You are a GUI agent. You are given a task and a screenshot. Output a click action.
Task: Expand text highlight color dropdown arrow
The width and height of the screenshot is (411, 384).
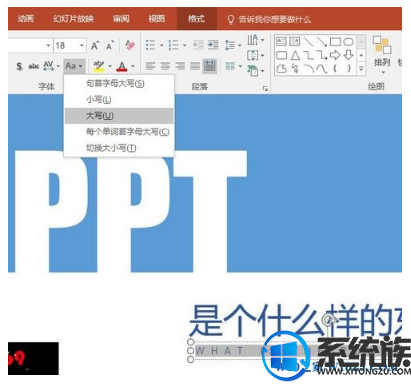[110, 66]
